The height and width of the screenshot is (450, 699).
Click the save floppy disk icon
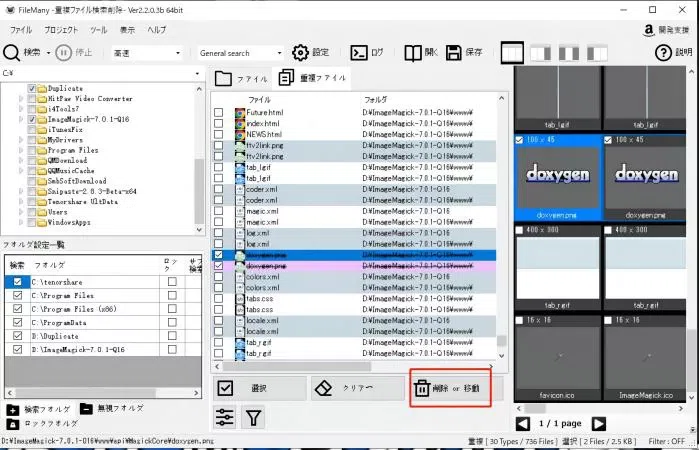coord(453,53)
